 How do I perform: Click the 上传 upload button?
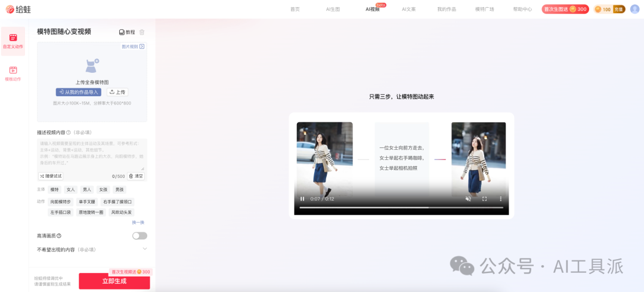(117, 92)
